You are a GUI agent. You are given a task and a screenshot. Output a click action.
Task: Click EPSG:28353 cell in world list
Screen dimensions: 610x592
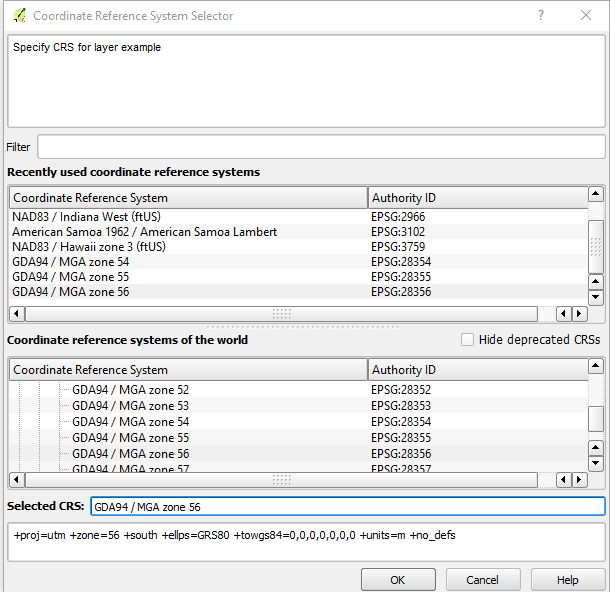[401, 406]
